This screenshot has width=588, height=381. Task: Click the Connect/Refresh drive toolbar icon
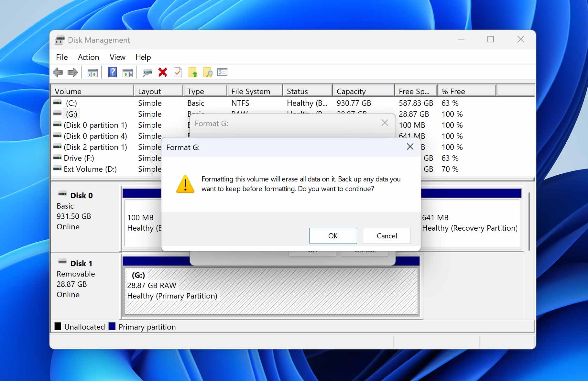click(147, 72)
